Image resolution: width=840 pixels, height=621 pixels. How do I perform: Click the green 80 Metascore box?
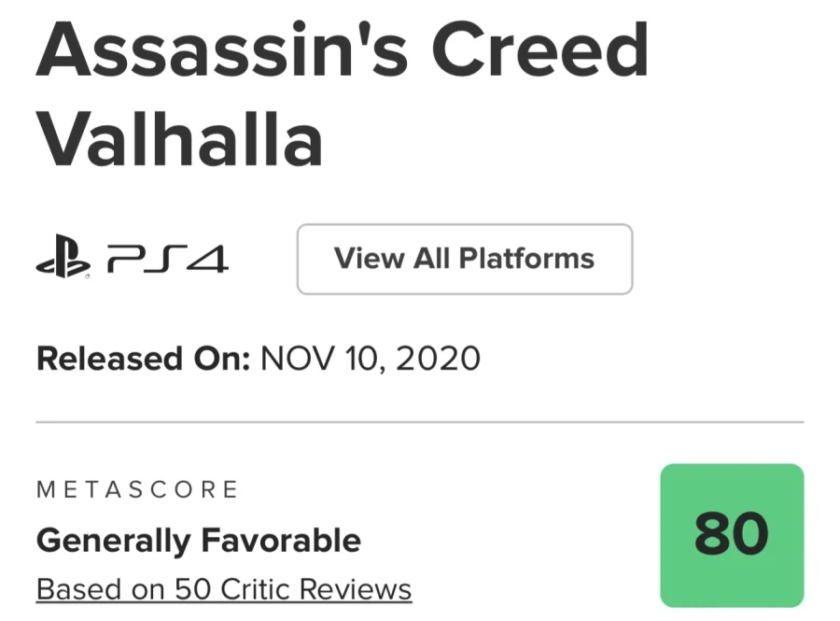point(732,535)
